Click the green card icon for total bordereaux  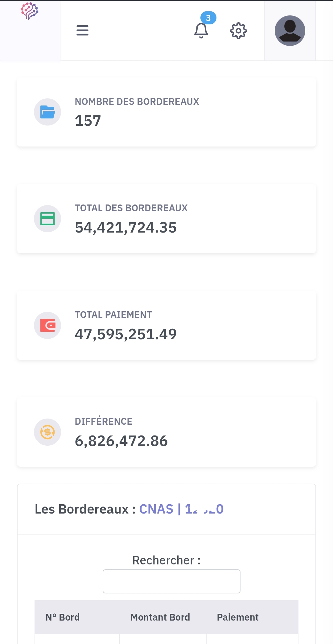pos(47,219)
